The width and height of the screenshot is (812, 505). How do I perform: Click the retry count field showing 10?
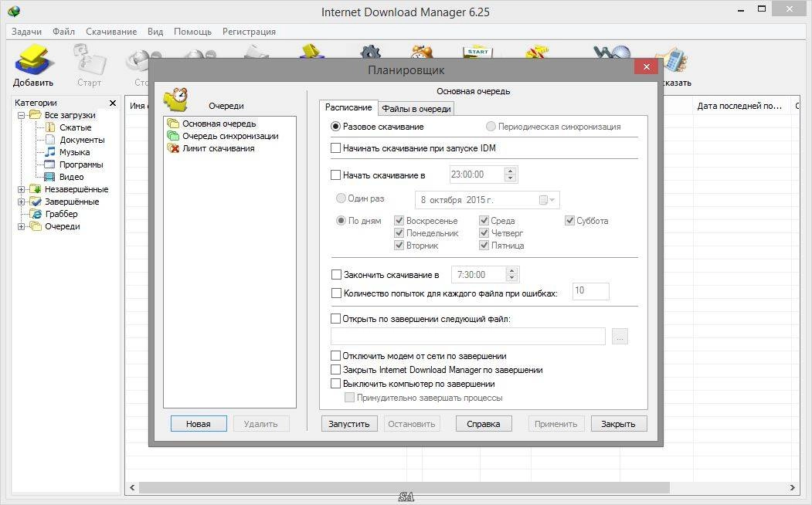click(590, 291)
